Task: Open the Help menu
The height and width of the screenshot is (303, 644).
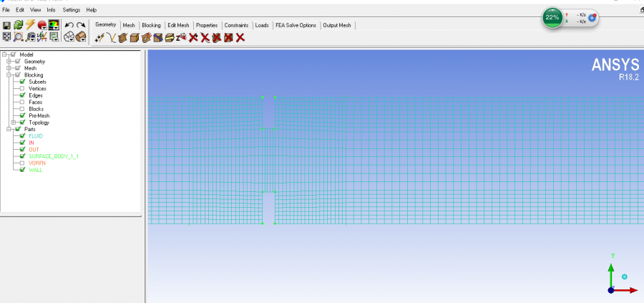Action: [x=92, y=10]
